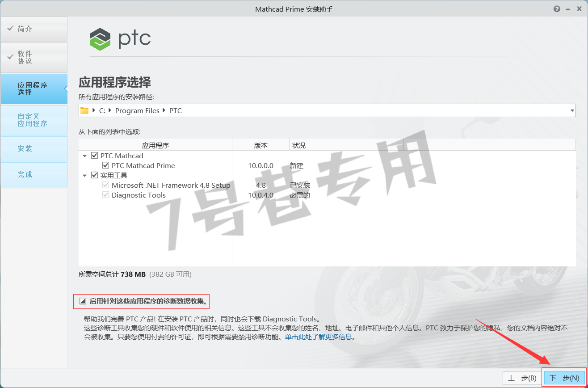
Task: Click the arrow before C: in path
Action: tap(94, 110)
